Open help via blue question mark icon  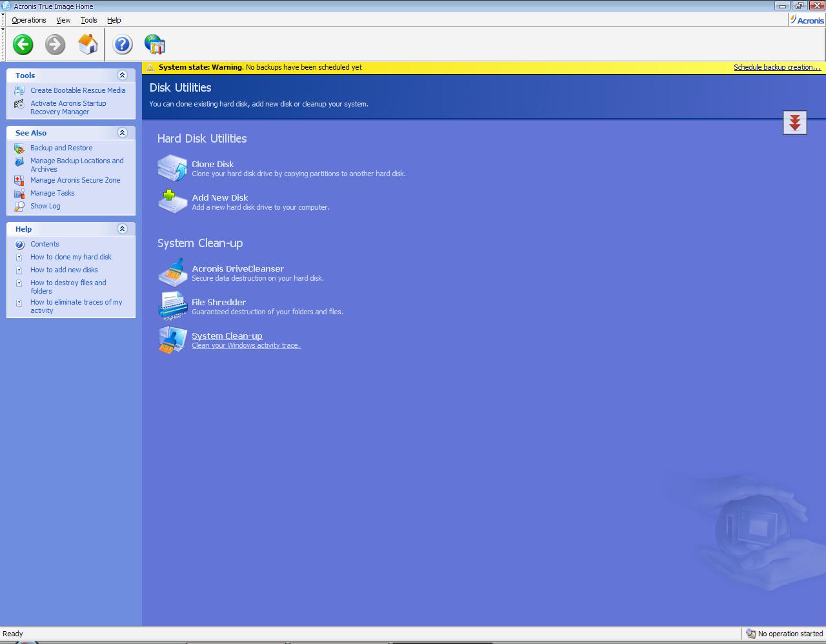point(122,45)
